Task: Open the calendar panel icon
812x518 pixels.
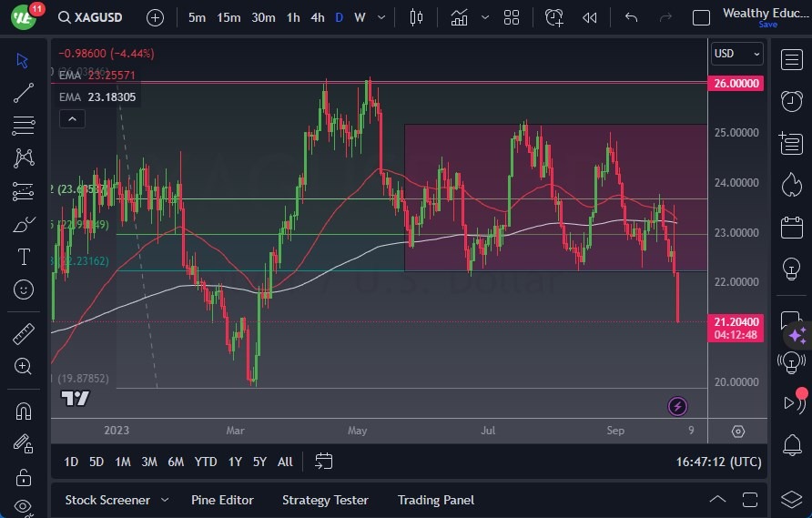Action: (x=791, y=227)
